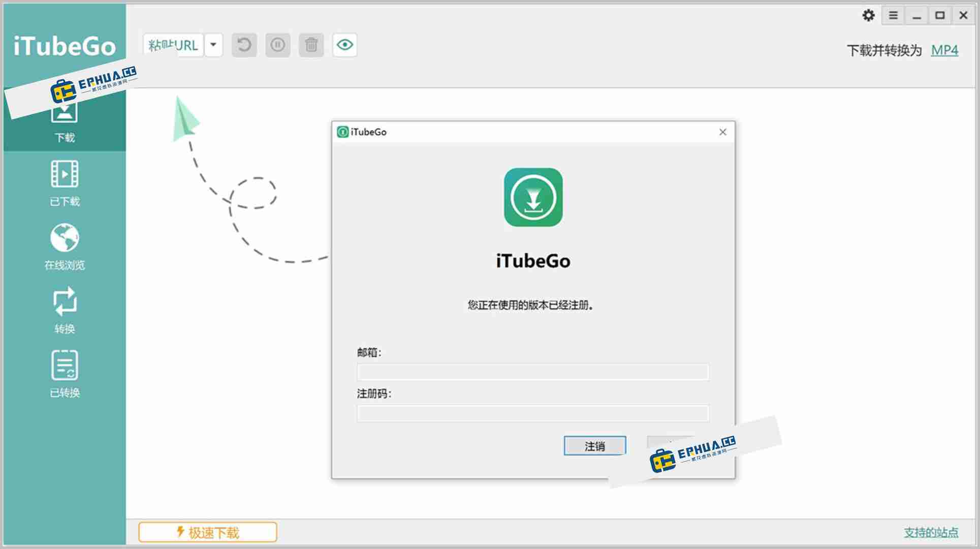Switch to the 转换 convert section
The image size is (980, 549).
pyautogui.click(x=65, y=310)
